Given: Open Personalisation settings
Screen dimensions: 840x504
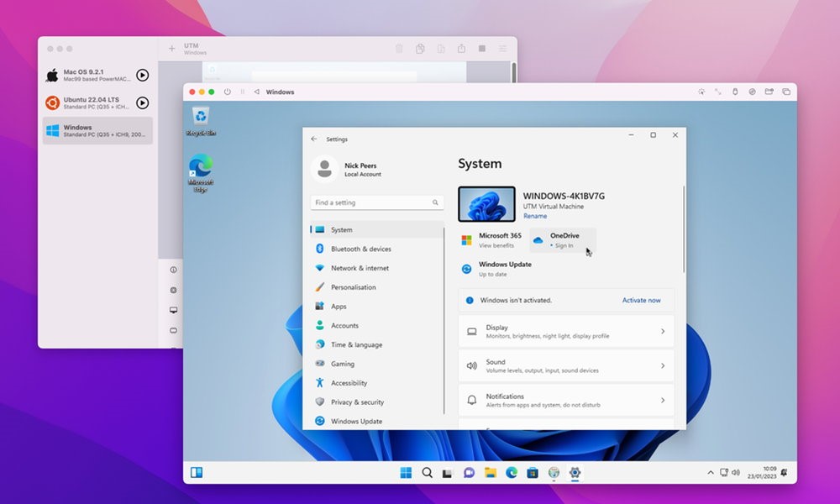Looking at the screenshot, I should pos(377,287).
